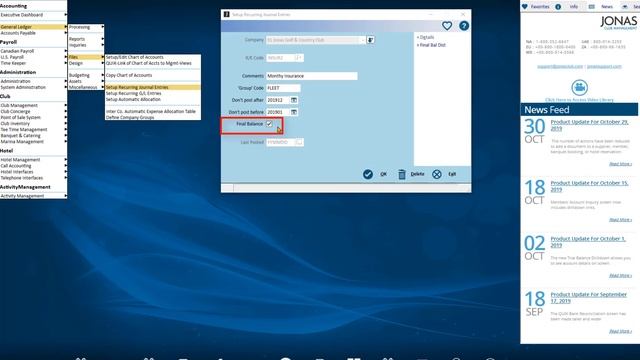
Task: Open the Inquiries submenu
Action: (86, 45)
